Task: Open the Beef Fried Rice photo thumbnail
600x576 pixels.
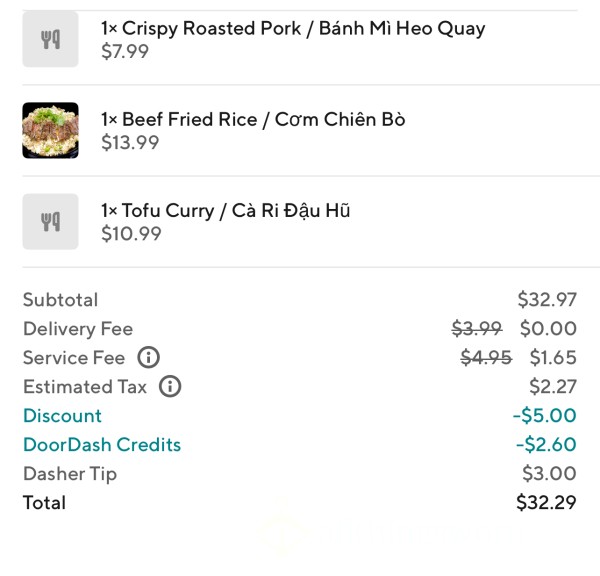Action: click(51, 131)
